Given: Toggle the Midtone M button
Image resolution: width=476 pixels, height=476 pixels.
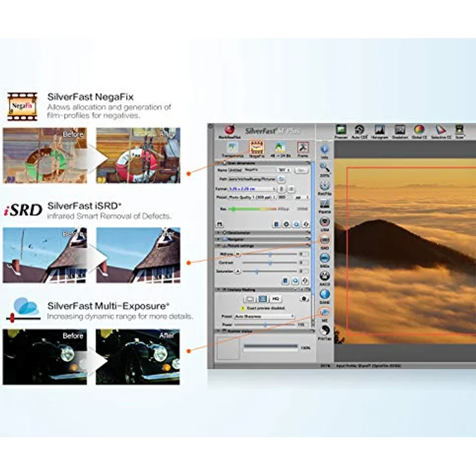Looking at the screenshot, I should pyautogui.click(x=237, y=254).
